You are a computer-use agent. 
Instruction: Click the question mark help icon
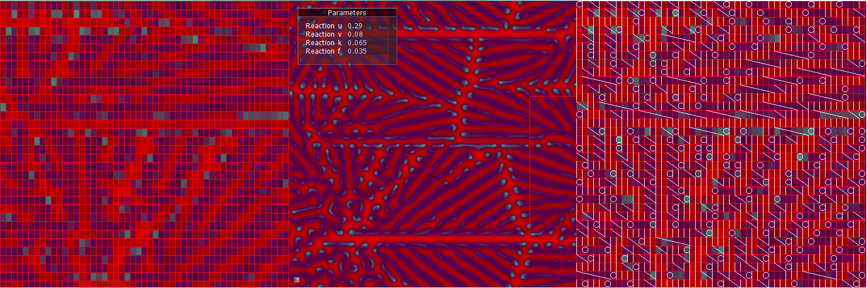click(297, 280)
